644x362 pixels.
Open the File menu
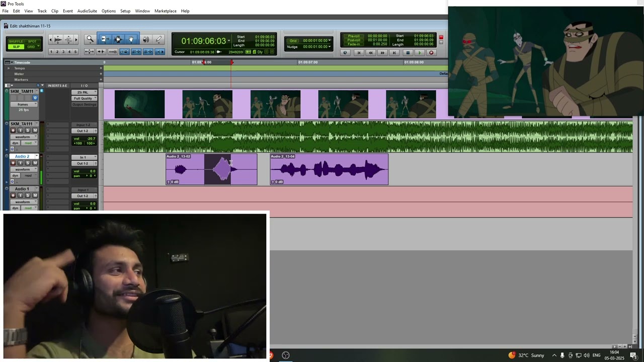tap(6, 11)
